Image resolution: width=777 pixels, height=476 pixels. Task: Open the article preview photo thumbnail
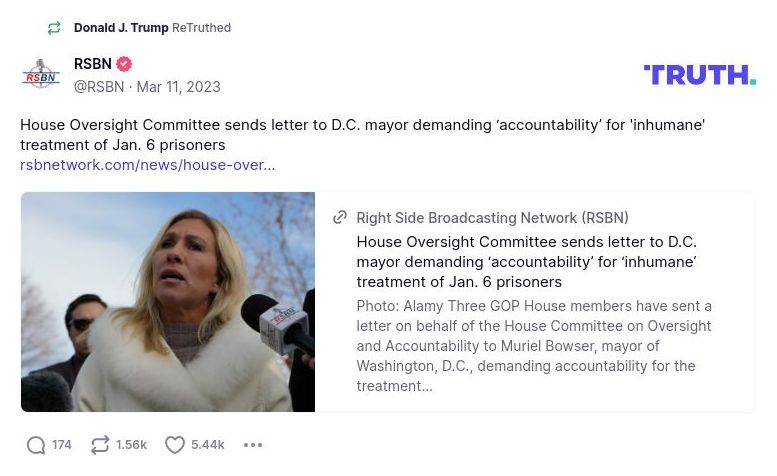coord(168,302)
